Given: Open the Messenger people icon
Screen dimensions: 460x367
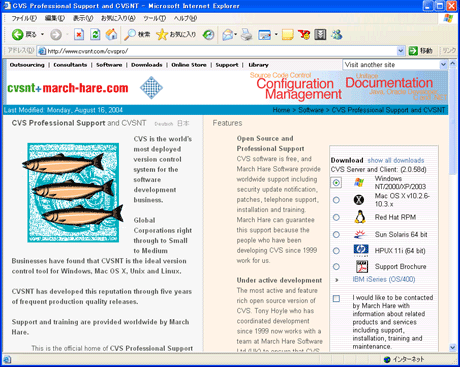Looking at the screenshot, I should coord(337,34).
